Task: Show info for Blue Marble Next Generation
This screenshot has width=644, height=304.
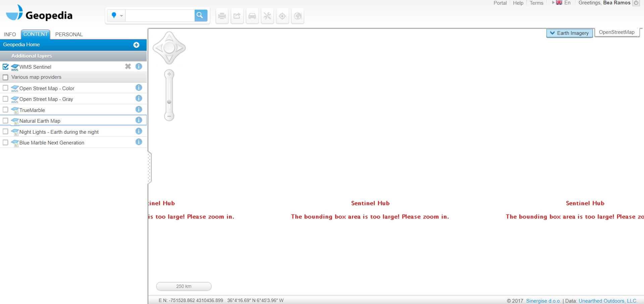Action: coord(139,142)
